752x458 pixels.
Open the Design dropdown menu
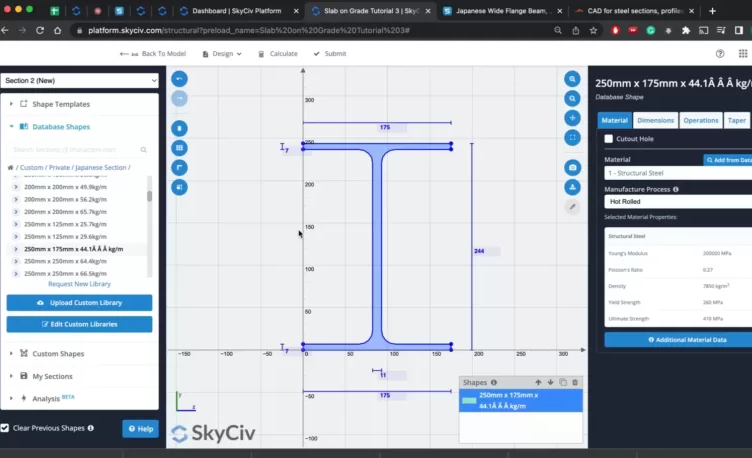click(x=222, y=54)
